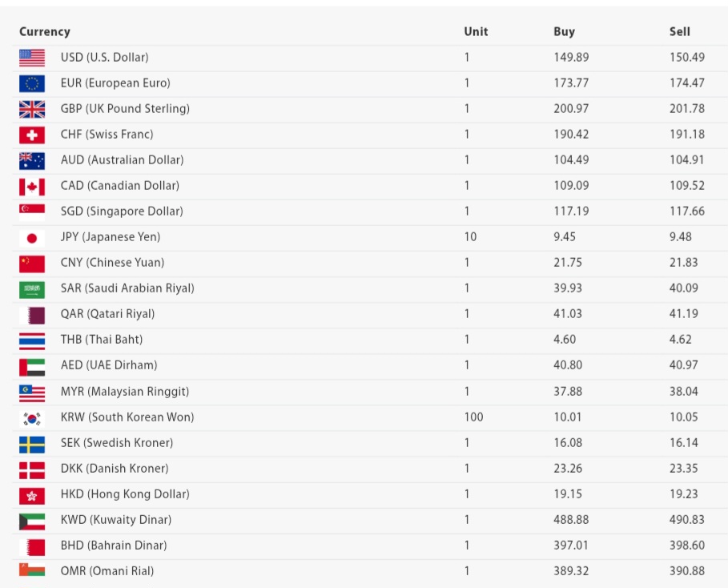
Task: Select the Kuwaity Dinar flag icon
Action: [x=32, y=520]
